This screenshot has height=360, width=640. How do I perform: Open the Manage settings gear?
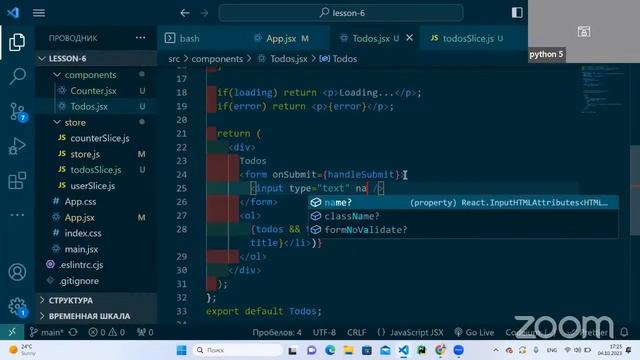(17, 306)
